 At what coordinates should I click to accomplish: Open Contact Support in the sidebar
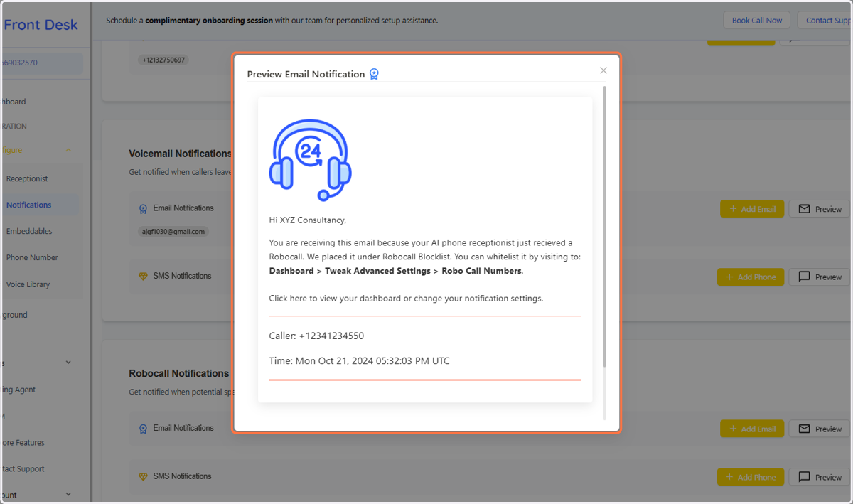pyautogui.click(x=23, y=469)
